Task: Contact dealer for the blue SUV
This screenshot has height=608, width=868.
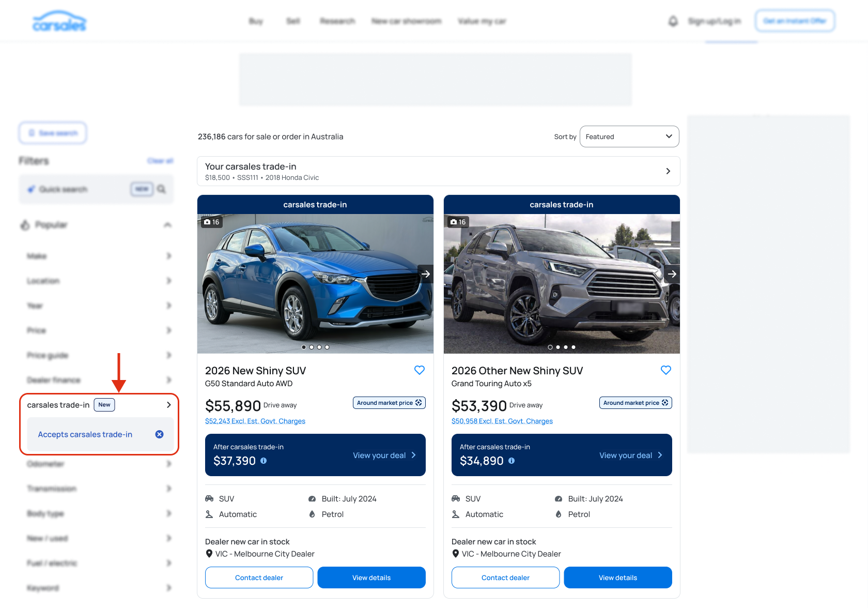Action: click(x=259, y=577)
